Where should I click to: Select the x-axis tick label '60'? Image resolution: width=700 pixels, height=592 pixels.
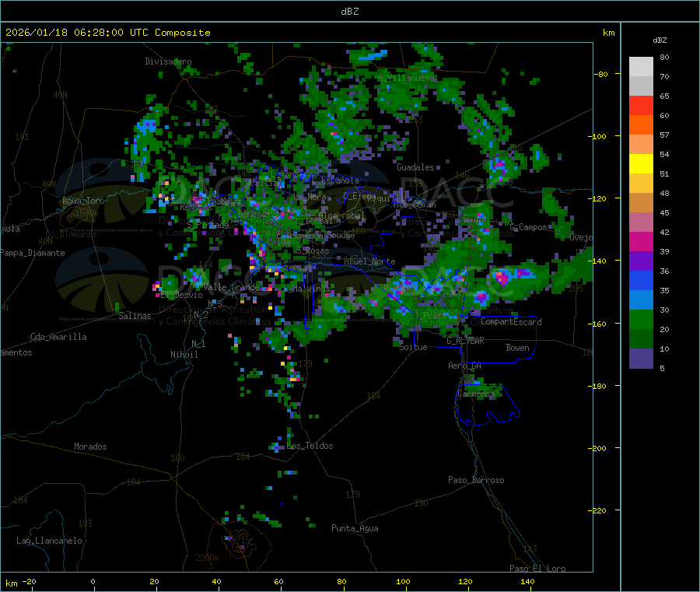[278, 582]
